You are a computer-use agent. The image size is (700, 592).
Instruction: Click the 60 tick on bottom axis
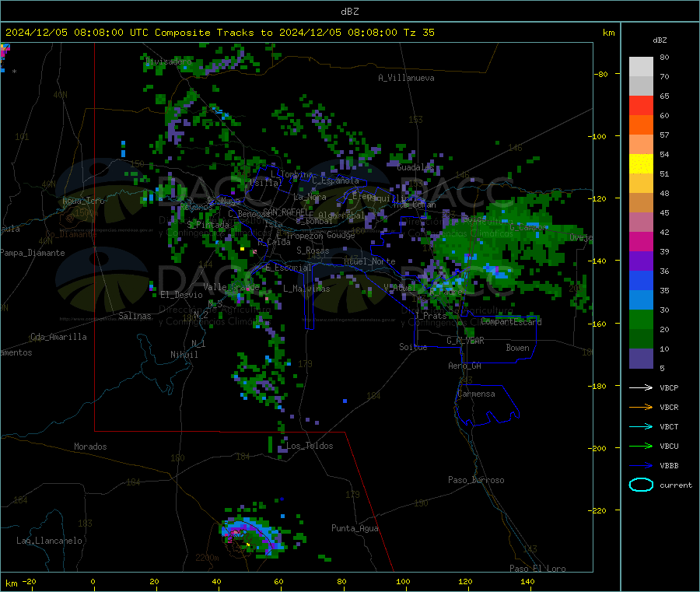tap(278, 582)
